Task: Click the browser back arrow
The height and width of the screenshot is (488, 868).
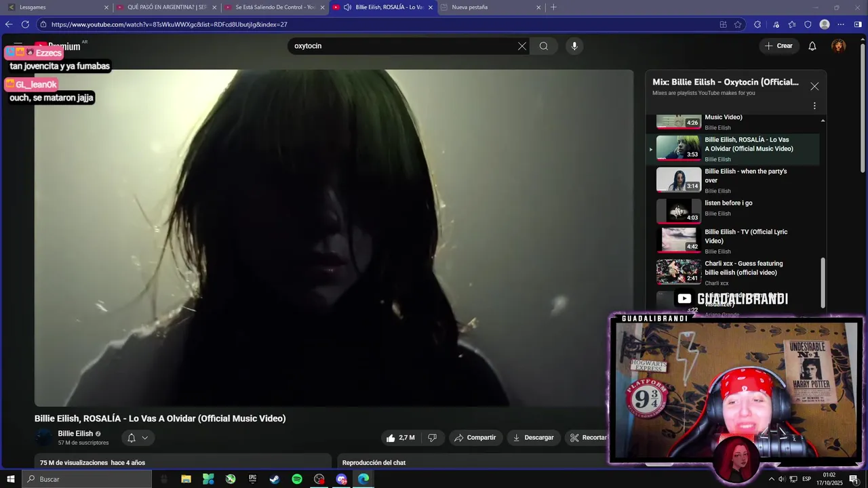Action: (x=9, y=24)
